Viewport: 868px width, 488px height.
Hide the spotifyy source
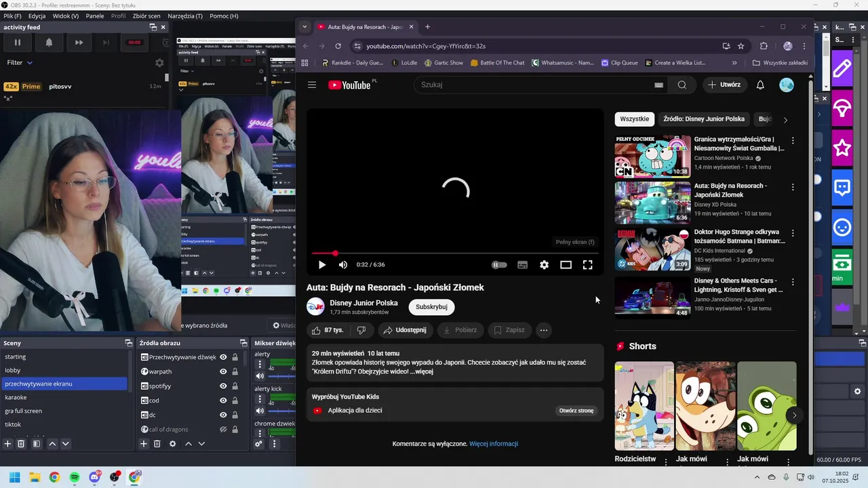(223, 386)
